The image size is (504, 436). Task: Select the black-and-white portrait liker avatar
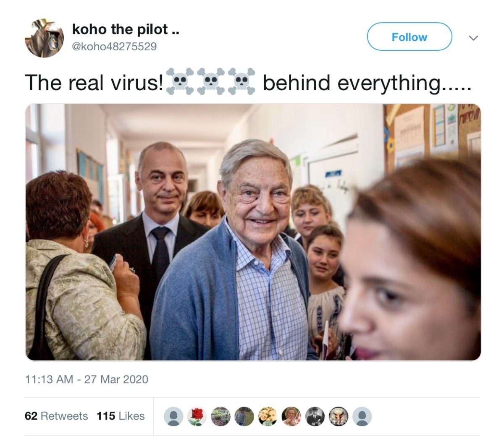point(315,416)
